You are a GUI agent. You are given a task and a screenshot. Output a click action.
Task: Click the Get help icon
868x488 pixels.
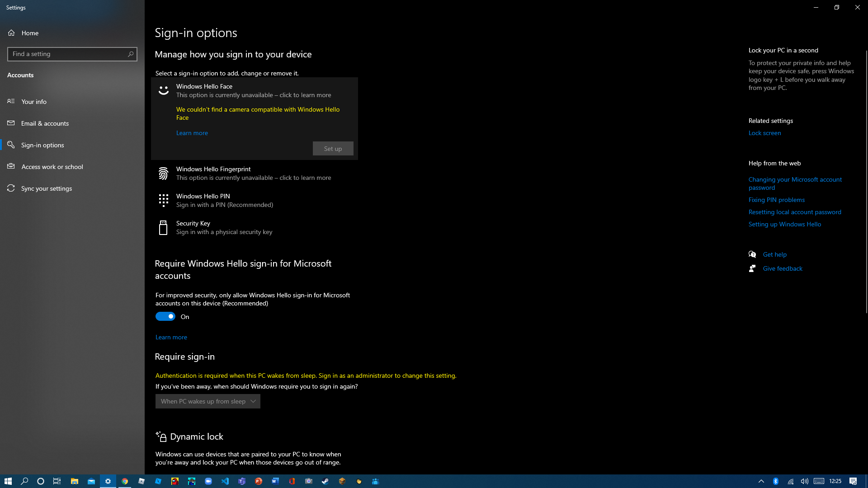[x=752, y=254]
